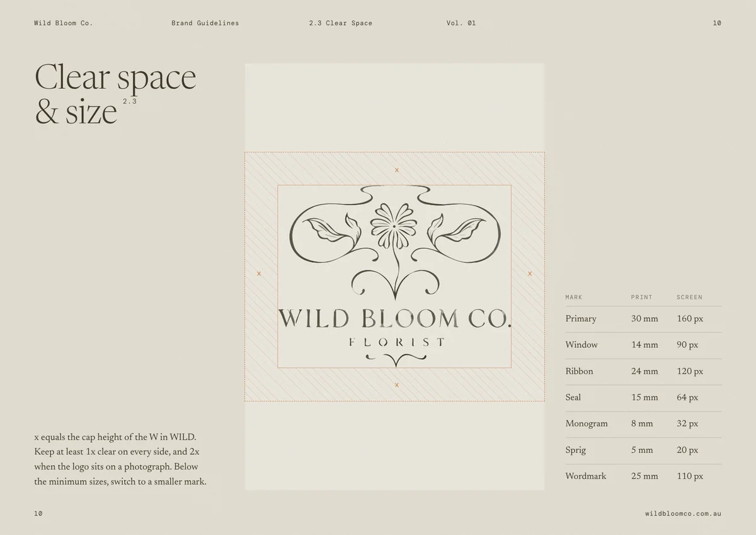Click the 14 mm print value

pos(644,345)
